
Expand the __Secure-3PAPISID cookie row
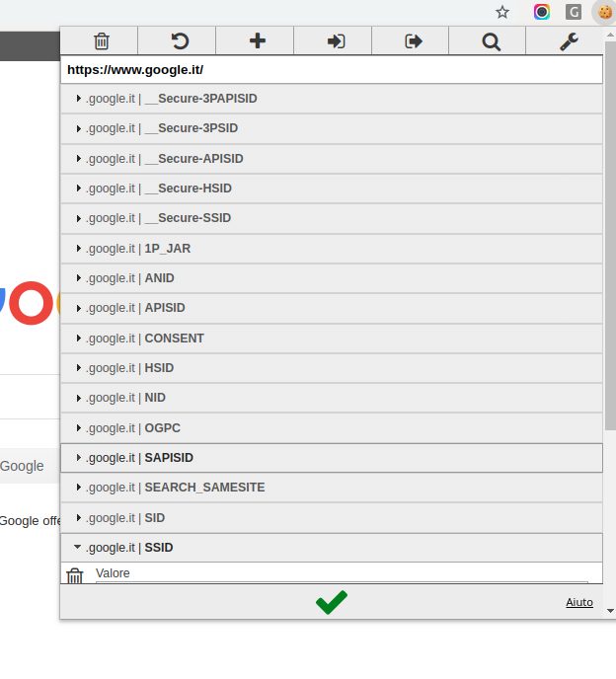coord(332,99)
